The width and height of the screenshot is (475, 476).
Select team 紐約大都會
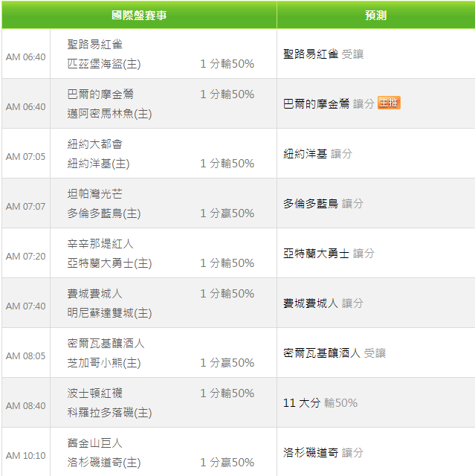click(95, 144)
